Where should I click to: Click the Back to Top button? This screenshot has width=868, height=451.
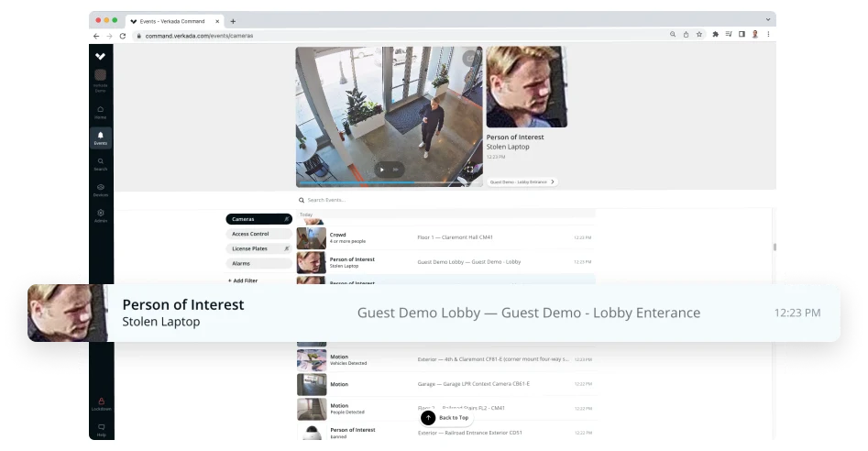(x=446, y=418)
